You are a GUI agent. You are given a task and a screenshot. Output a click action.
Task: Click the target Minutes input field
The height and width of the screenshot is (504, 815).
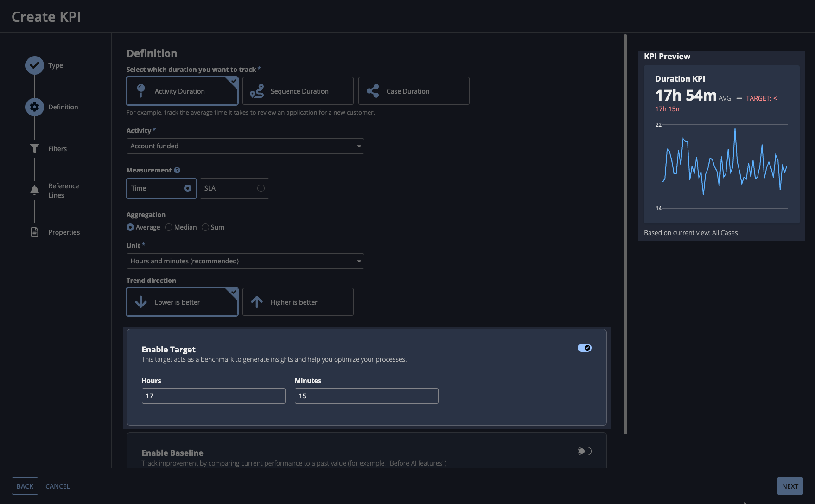(367, 396)
